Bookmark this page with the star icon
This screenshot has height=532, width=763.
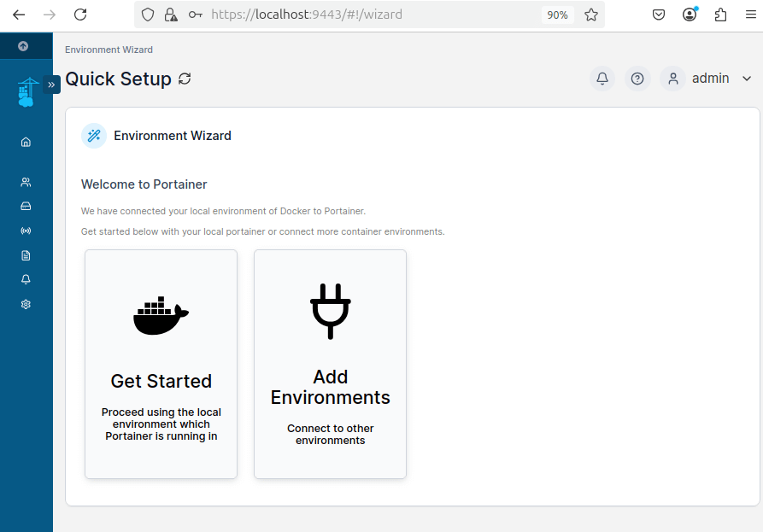[591, 15]
